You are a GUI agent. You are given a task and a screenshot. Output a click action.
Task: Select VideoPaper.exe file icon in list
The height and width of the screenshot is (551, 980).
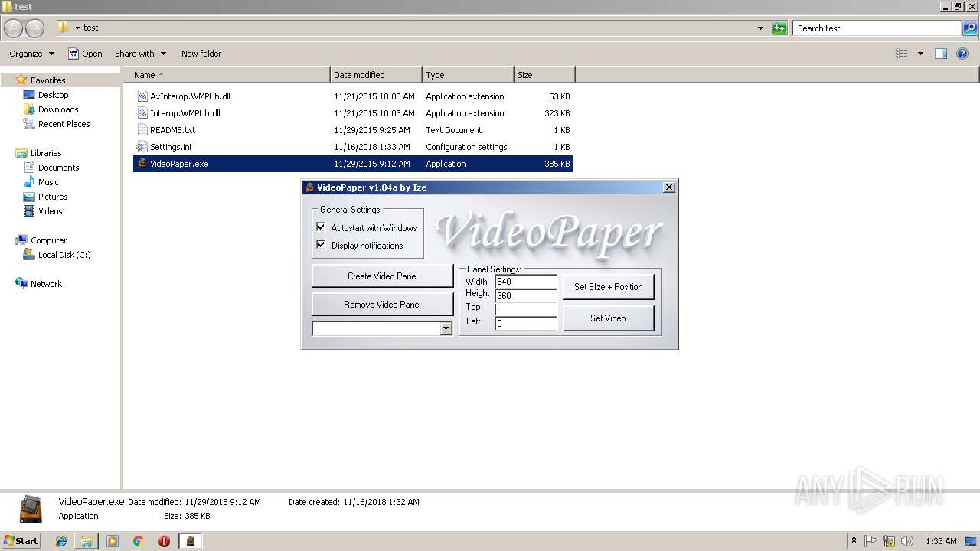[x=142, y=163]
